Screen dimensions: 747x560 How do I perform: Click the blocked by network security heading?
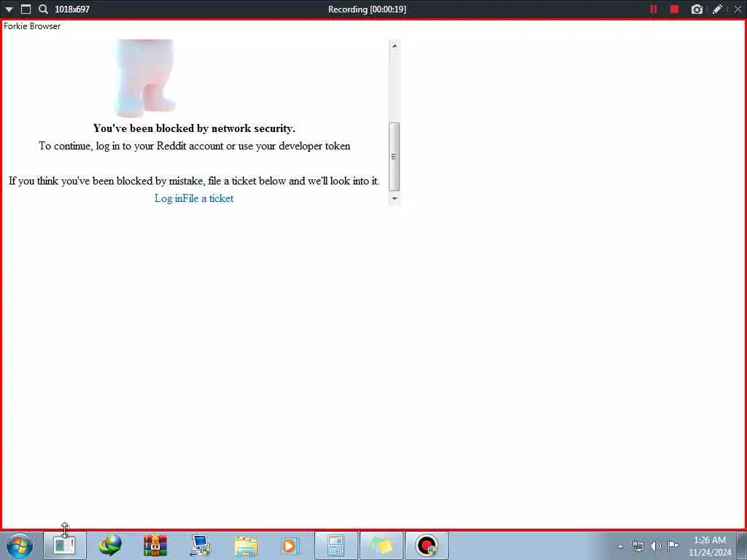(x=194, y=128)
